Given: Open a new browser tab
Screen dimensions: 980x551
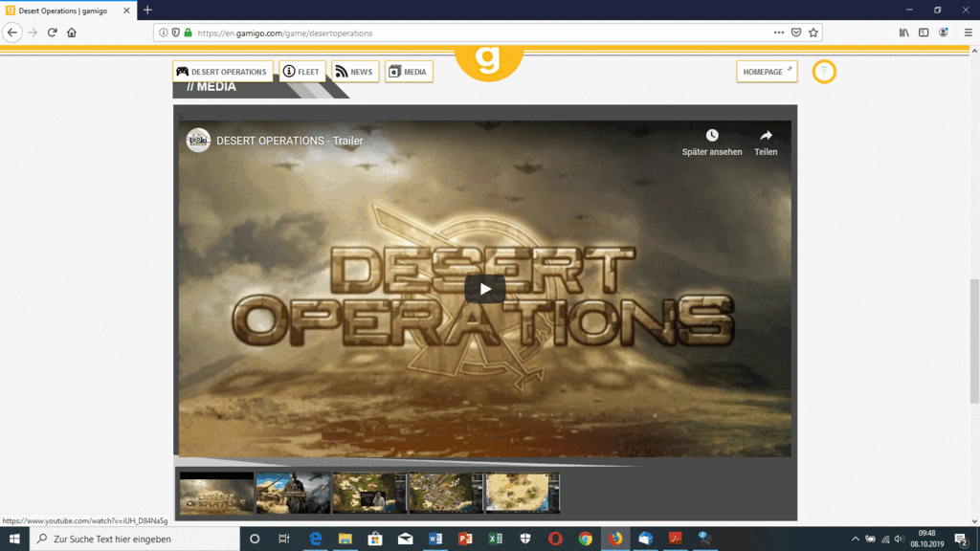Looking at the screenshot, I should pos(147,10).
